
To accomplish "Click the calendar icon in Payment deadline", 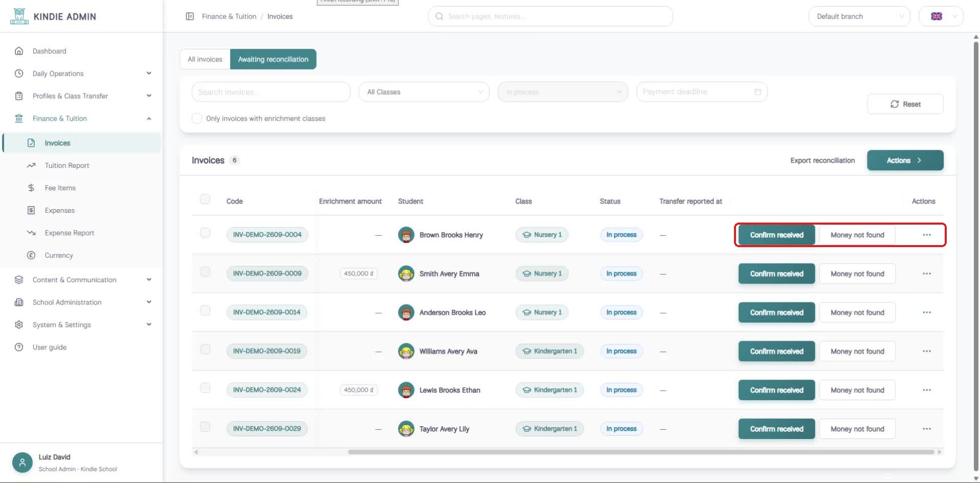I will point(758,92).
